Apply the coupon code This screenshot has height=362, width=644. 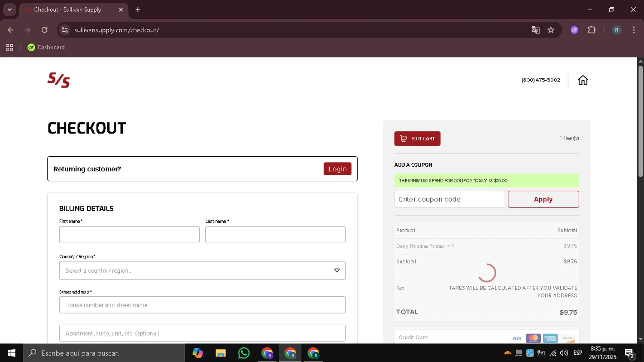tap(543, 199)
